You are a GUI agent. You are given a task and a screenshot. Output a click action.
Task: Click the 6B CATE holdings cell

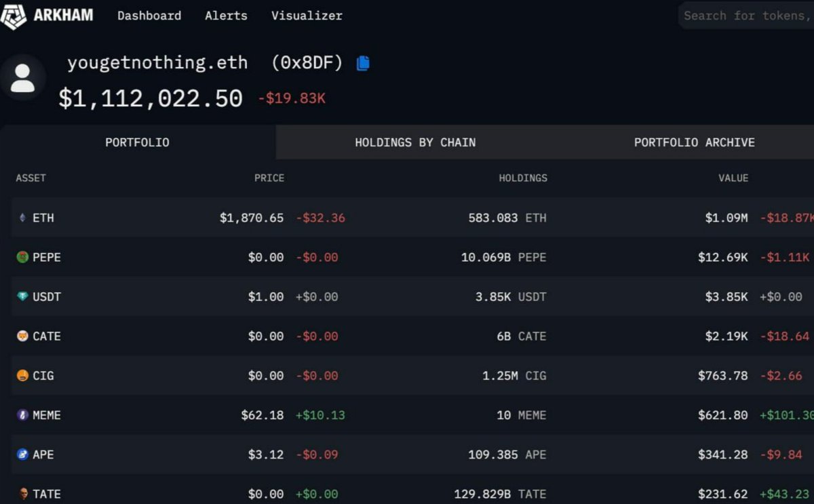tap(522, 336)
